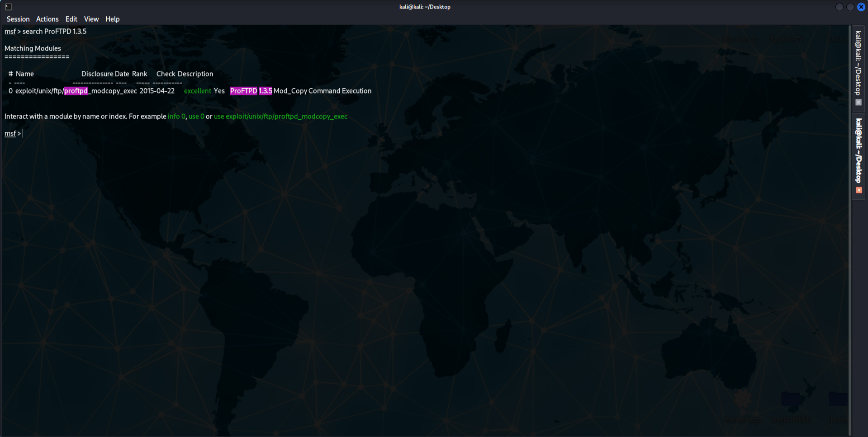
Task: Open the Edit menu
Action: click(x=71, y=19)
